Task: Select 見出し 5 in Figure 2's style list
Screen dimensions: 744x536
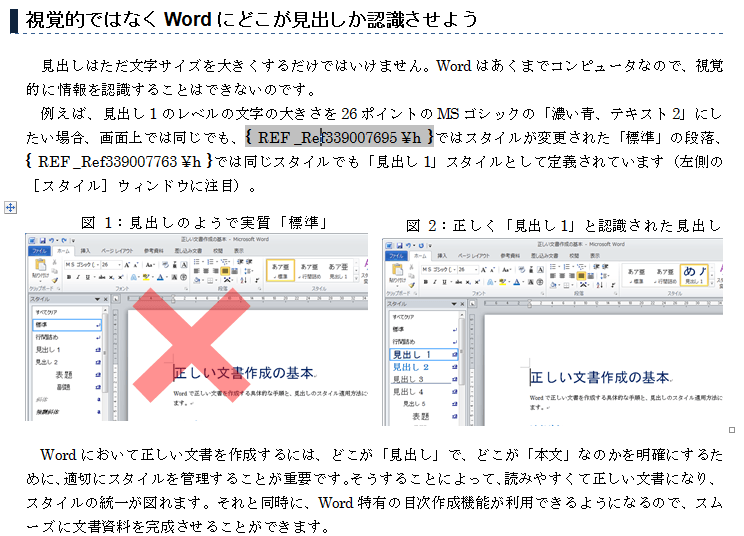Action: (424, 404)
